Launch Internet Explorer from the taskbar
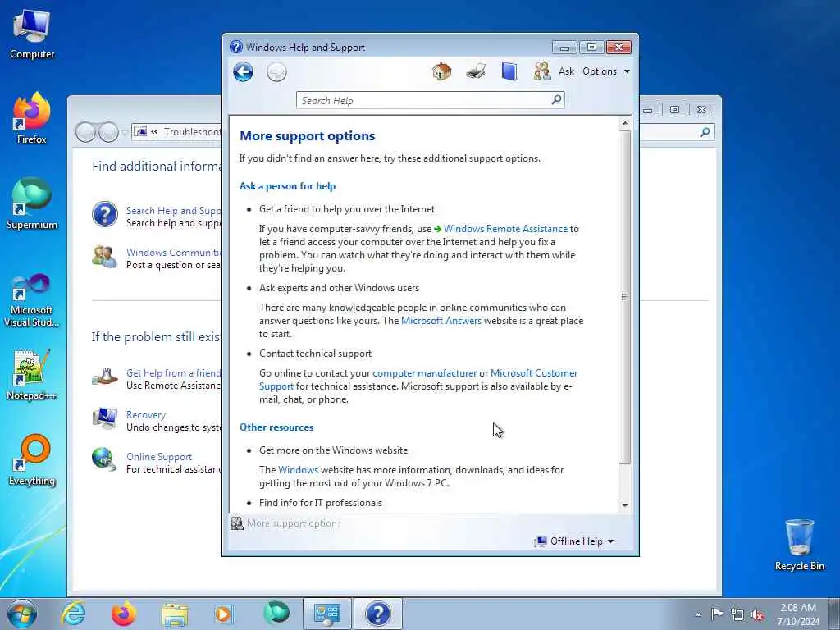 (x=73, y=614)
